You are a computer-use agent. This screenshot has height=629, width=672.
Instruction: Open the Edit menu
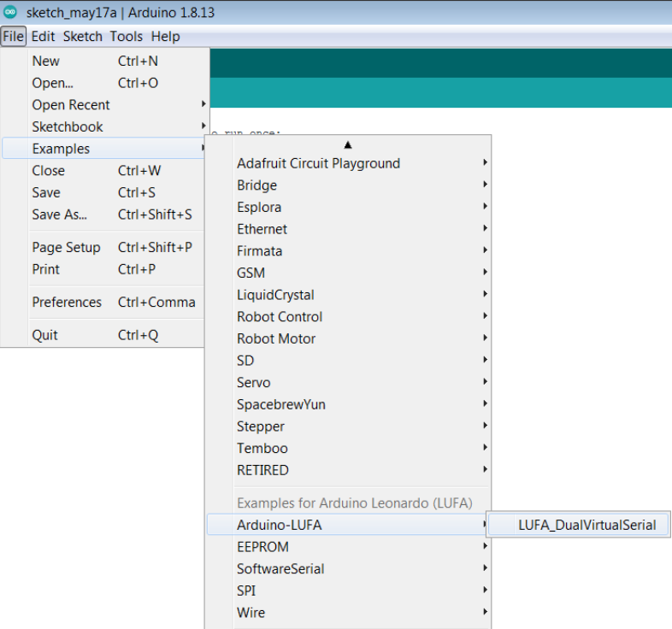pos(43,37)
